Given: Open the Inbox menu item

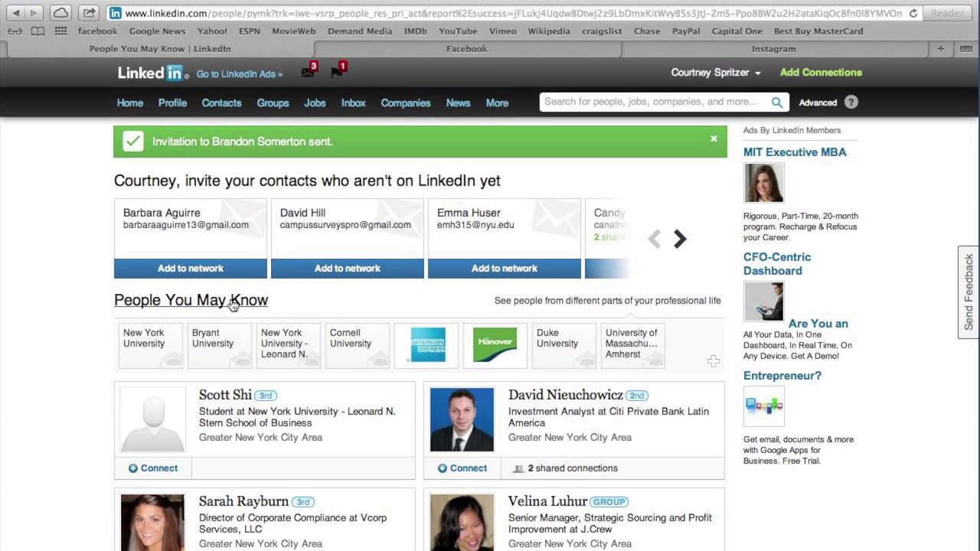Looking at the screenshot, I should tap(353, 103).
